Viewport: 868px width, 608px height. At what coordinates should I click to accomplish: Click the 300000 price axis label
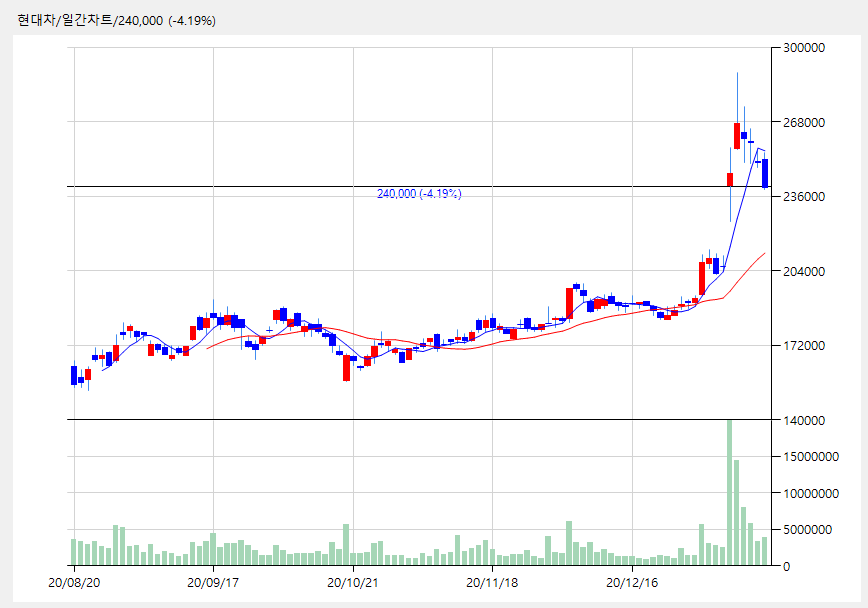[x=804, y=48]
